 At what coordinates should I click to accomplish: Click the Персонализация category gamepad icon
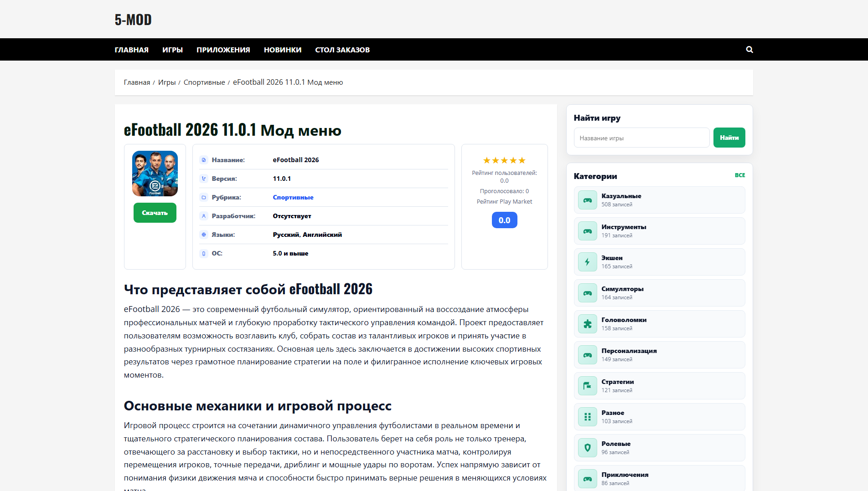click(x=588, y=355)
